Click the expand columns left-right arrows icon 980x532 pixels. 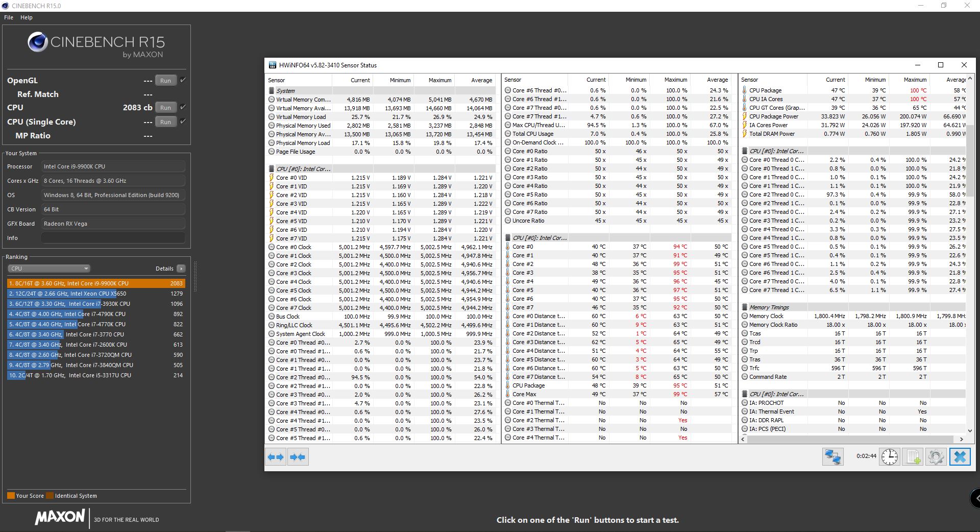tap(276, 457)
